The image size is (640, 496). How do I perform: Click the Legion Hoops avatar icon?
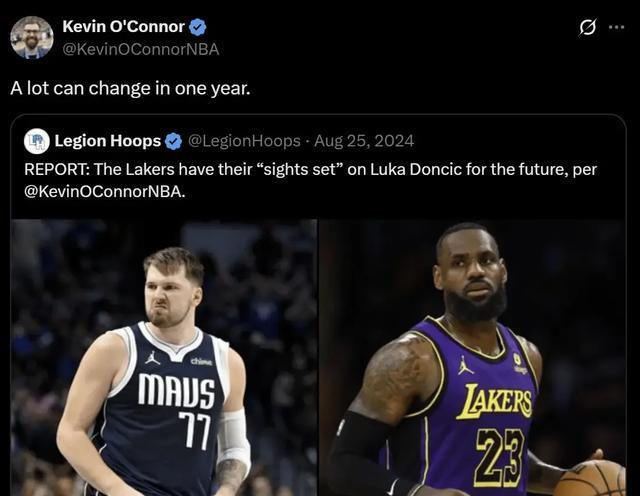36,141
